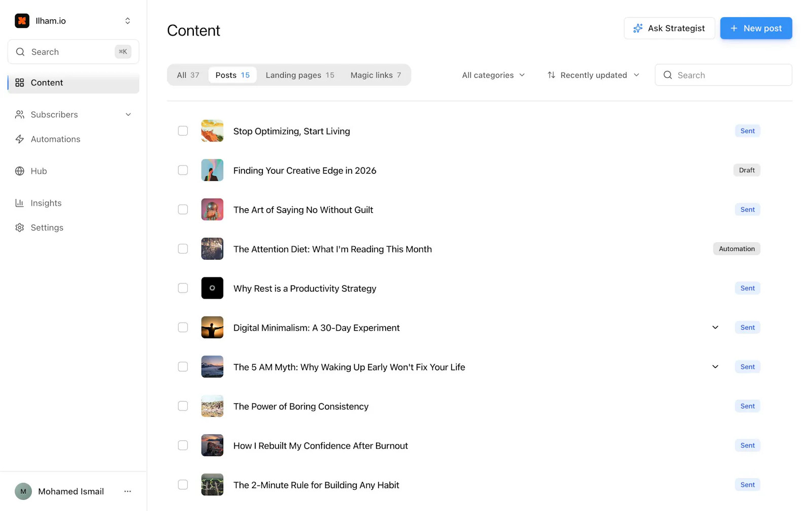Open the Stop Optimizing post thumbnail
812x511 pixels.
[212, 131]
